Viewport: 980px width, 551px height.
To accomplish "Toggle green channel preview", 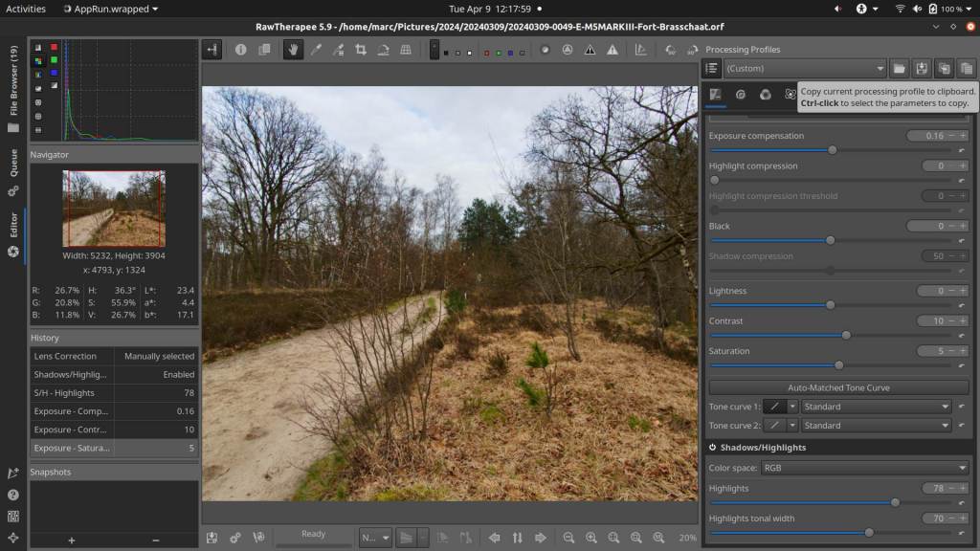I will [498, 54].
